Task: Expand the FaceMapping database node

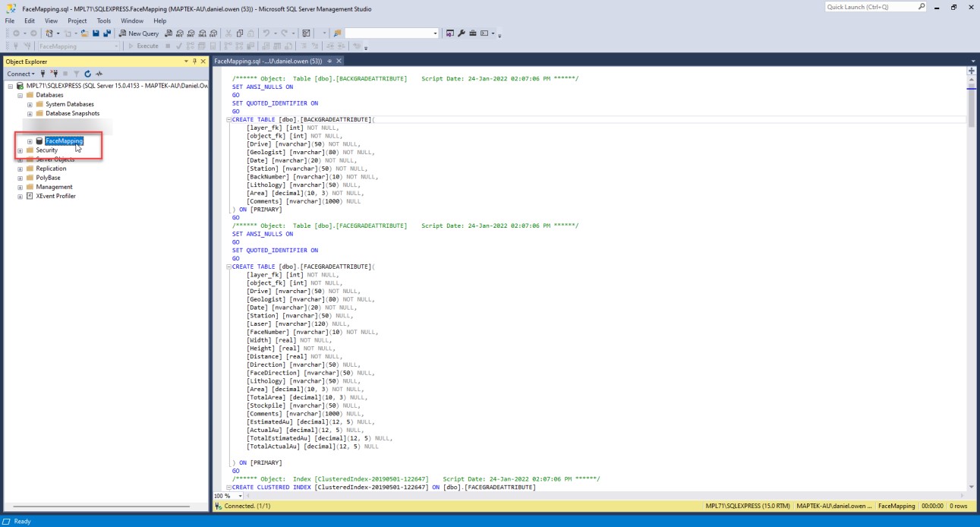Action: (30, 141)
